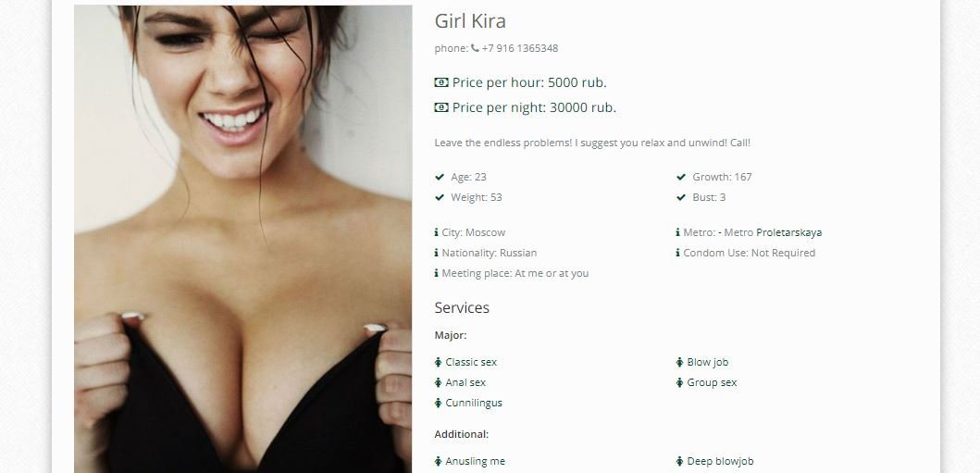Click the info icon beside Metro
This screenshot has height=473, width=980.
pos(677,232)
